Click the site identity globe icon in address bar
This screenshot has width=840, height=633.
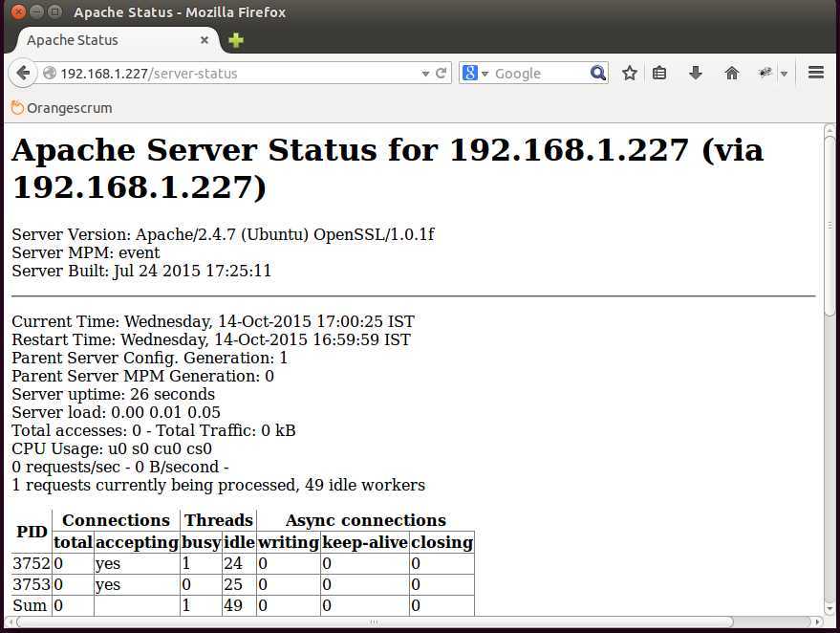[x=48, y=73]
